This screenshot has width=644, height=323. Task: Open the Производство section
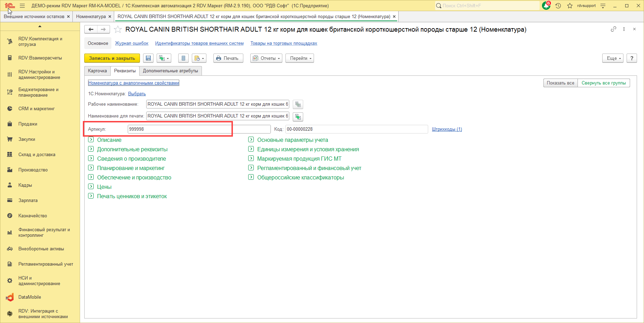(x=40, y=170)
